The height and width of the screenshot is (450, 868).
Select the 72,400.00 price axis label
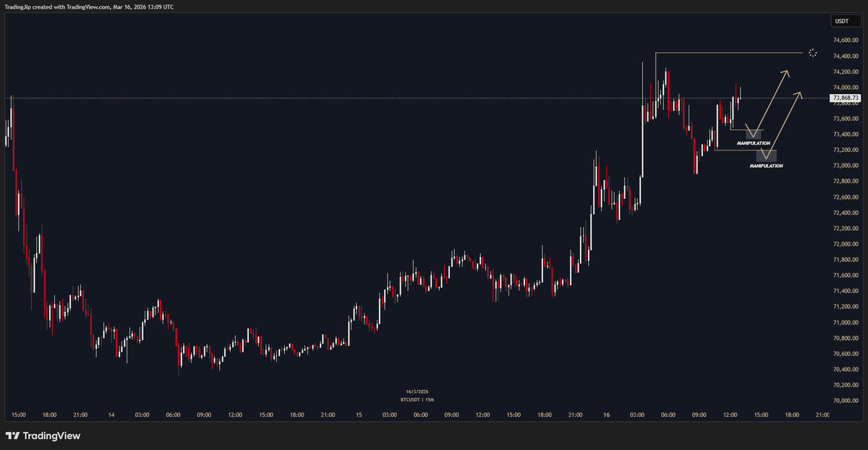pyautogui.click(x=846, y=213)
